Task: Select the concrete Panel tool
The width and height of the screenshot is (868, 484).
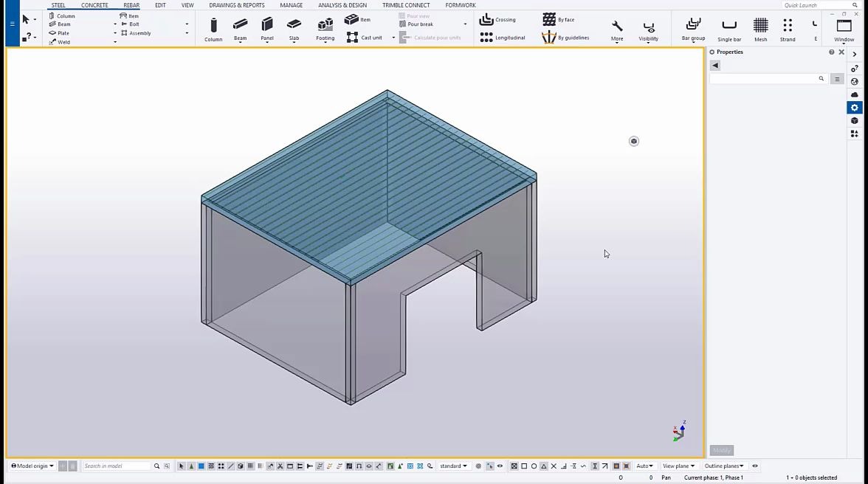Action: (267, 30)
